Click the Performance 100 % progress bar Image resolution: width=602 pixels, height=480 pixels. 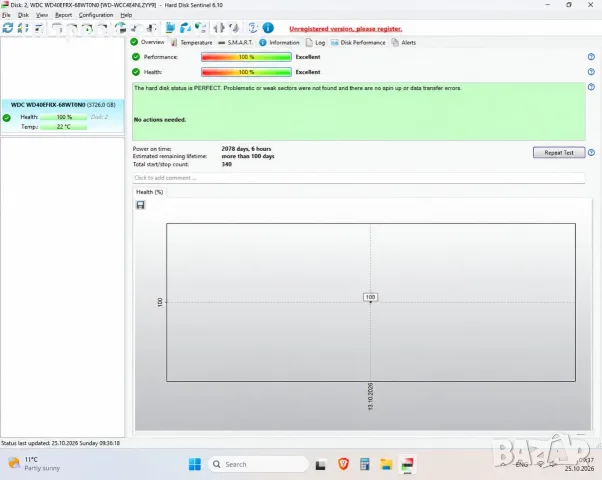tap(246, 57)
